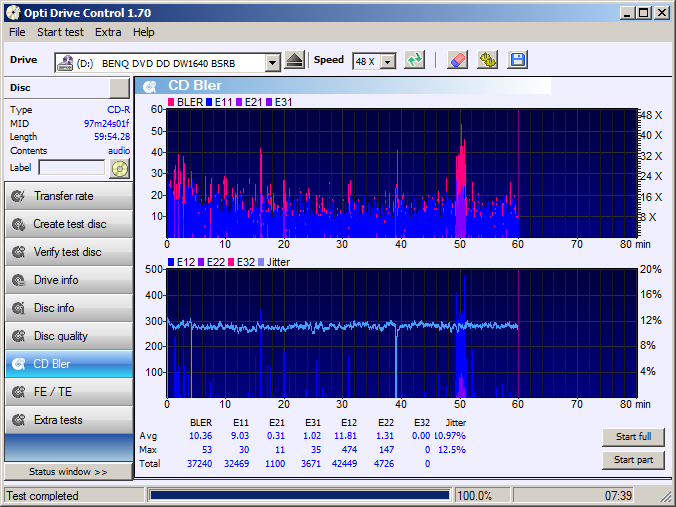Click into the Label input field
The height and width of the screenshot is (507, 676).
[72, 168]
